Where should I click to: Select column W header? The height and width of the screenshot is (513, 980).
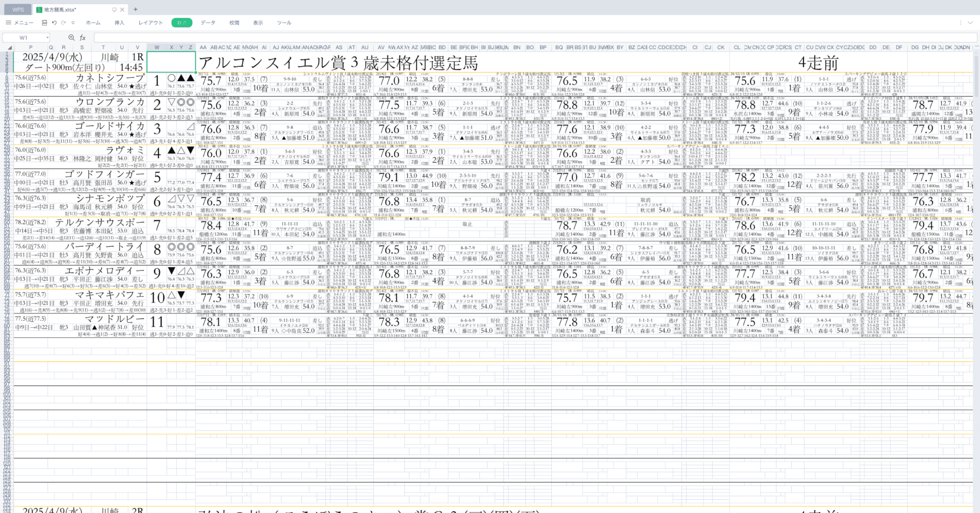(x=157, y=47)
